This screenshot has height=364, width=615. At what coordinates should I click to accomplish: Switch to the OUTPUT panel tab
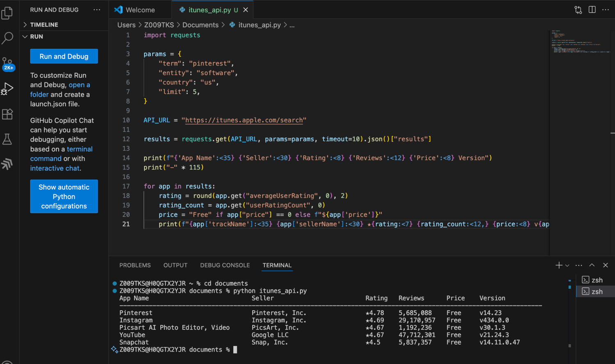[x=175, y=265]
